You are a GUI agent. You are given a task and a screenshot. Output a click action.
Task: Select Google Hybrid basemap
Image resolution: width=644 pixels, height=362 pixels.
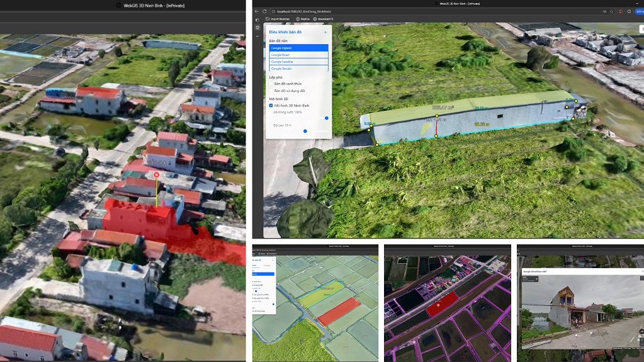[x=298, y=48]
